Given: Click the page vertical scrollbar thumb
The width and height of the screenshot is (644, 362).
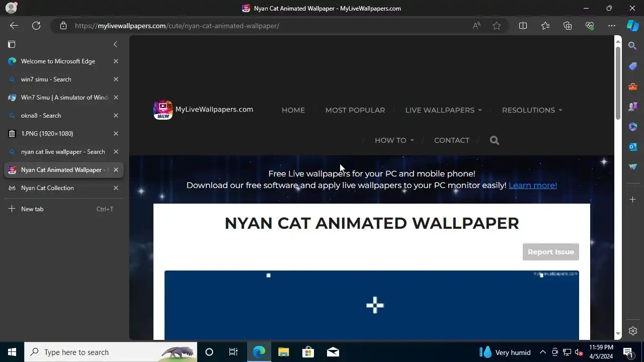Looking at the screenshot, I should pos(618,83).
